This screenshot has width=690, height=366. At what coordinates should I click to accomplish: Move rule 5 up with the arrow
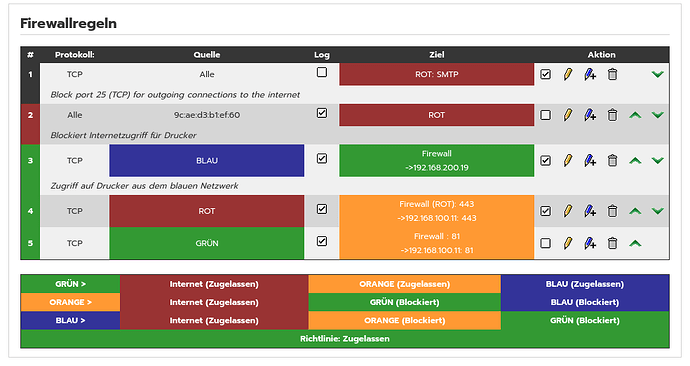click(635, 243)
